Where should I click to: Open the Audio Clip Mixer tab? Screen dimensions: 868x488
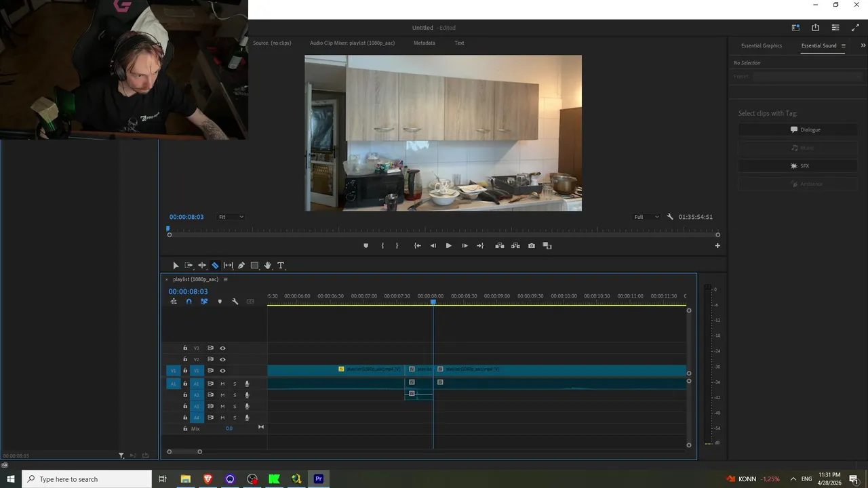coord(352,43)
